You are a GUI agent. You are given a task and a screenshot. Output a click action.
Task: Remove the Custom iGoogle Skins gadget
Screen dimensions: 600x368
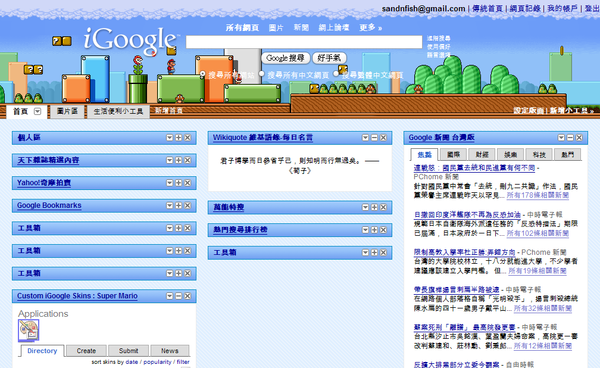pos(188,296)
